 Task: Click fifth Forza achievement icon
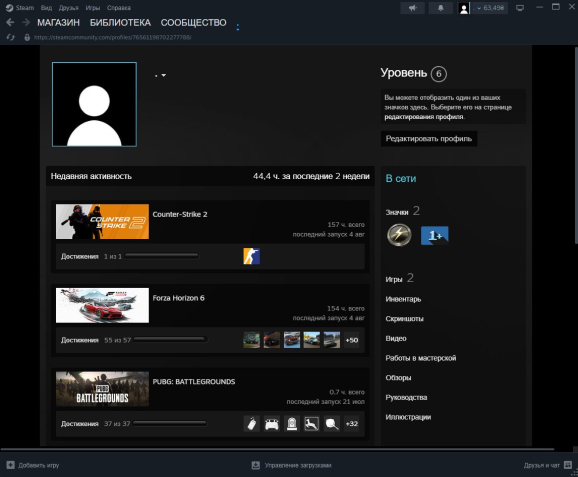click(x=332, y=340)
